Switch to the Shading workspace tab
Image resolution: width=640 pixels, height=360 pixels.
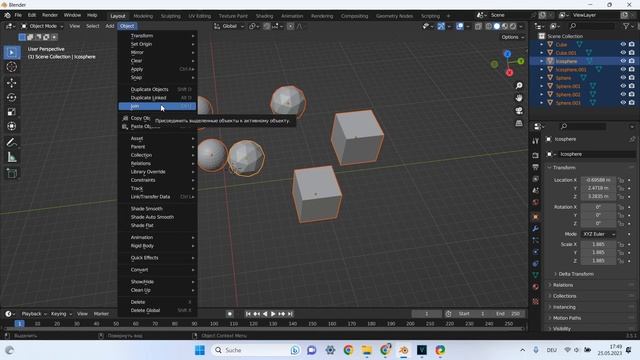point(264,16)
